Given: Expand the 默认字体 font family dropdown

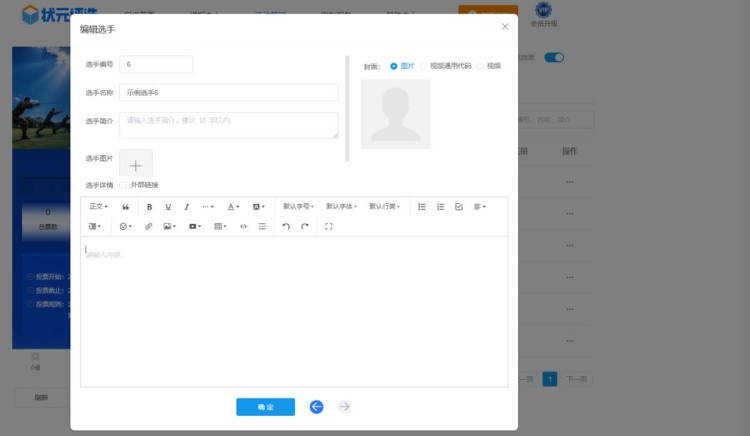Looking at the screenshot, I should tap(341, 207).
